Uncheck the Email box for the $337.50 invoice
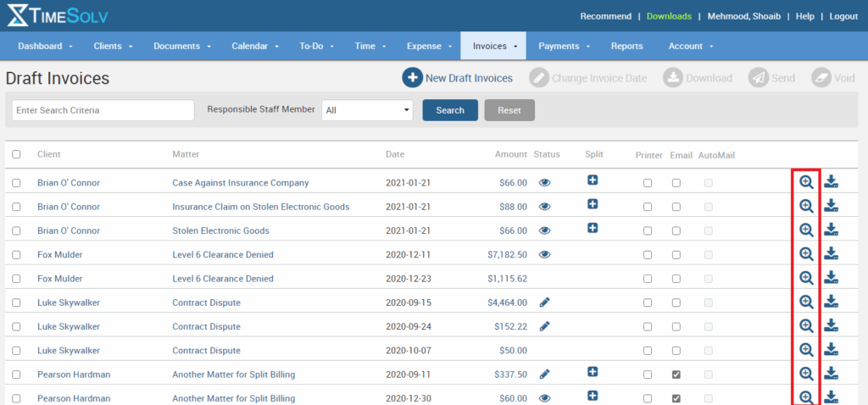The height and width of the screenshot is (405, 868). (676, 374)
